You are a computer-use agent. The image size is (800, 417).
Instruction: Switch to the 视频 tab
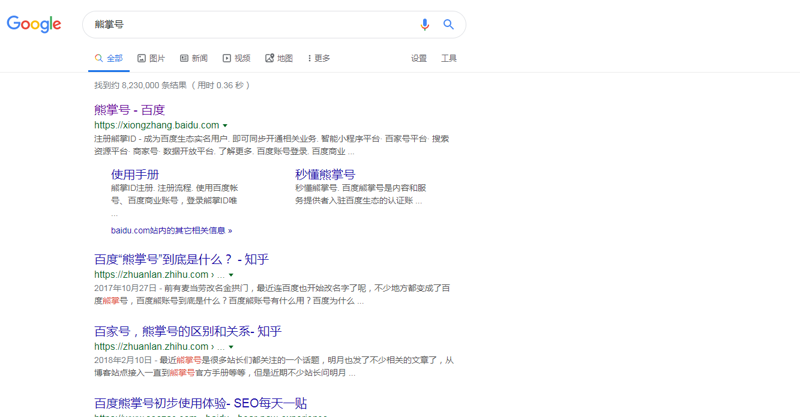tap(236, 58)
